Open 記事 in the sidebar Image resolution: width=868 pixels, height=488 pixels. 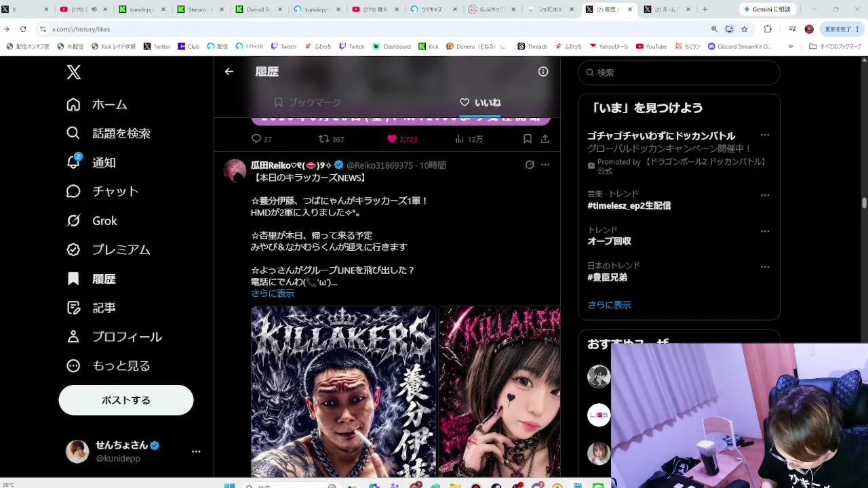tap(90, 308)
